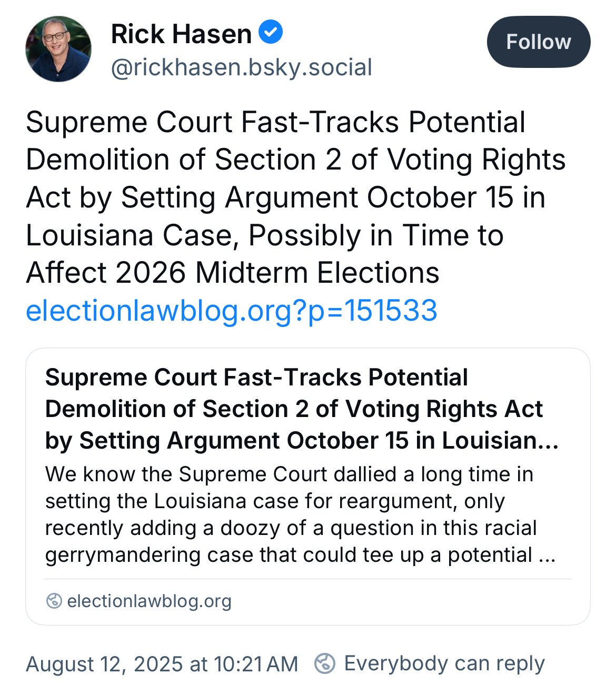Click the electionlawblog.org domain label in card
The height and width of the screenshot is (694, 616).
point(150,601)
